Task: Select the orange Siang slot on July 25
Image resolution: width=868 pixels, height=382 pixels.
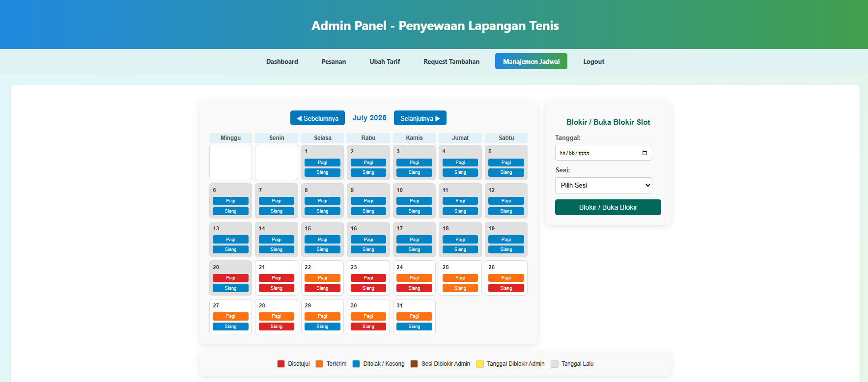Action: (460, 288)
